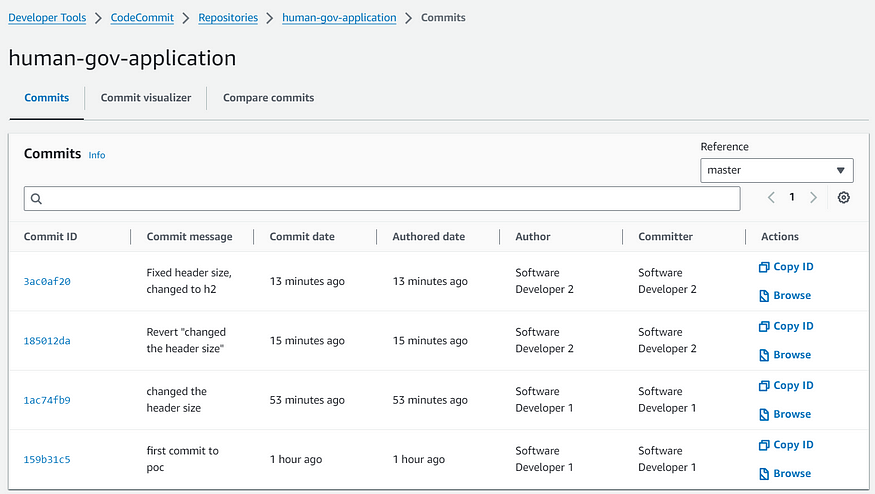Select message 'Revert "changed the header size"'
The height and width of the screenshot is (494, 875).
click(186, 340)
